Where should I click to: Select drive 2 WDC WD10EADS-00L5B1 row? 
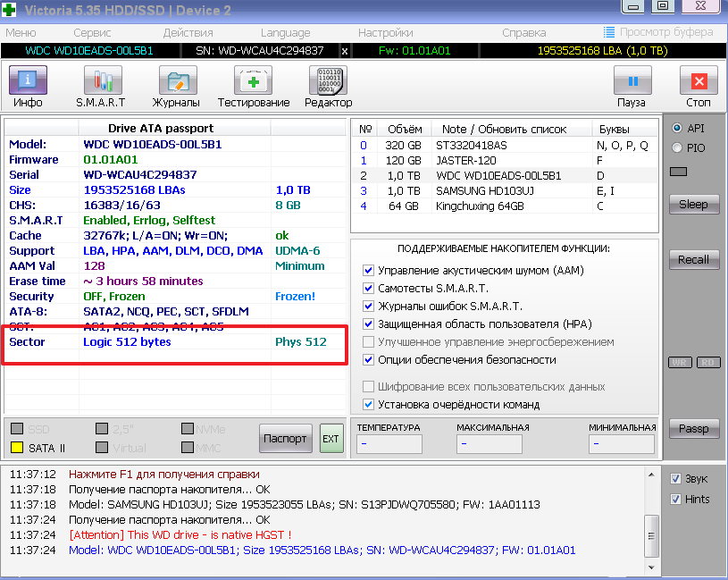click(505, 175)
